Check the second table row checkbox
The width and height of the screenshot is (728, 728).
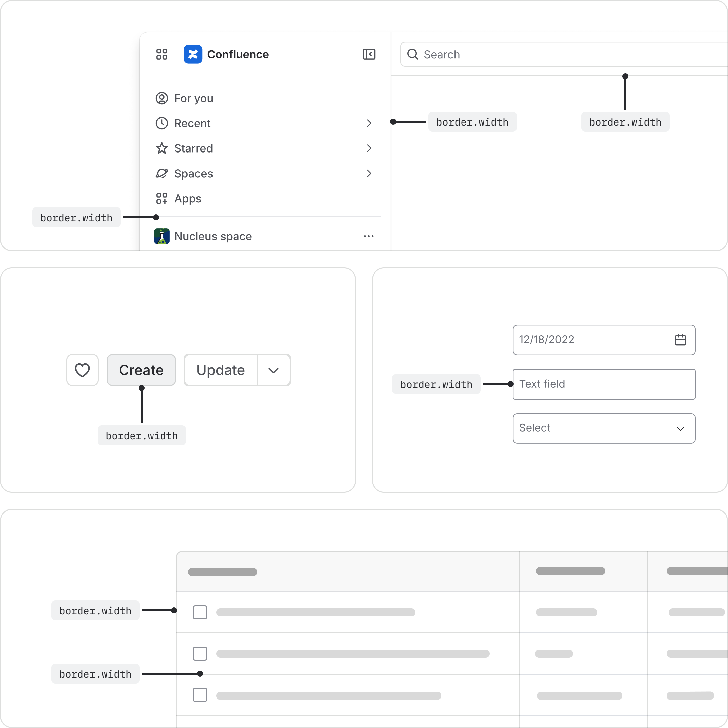pos(200,653)
